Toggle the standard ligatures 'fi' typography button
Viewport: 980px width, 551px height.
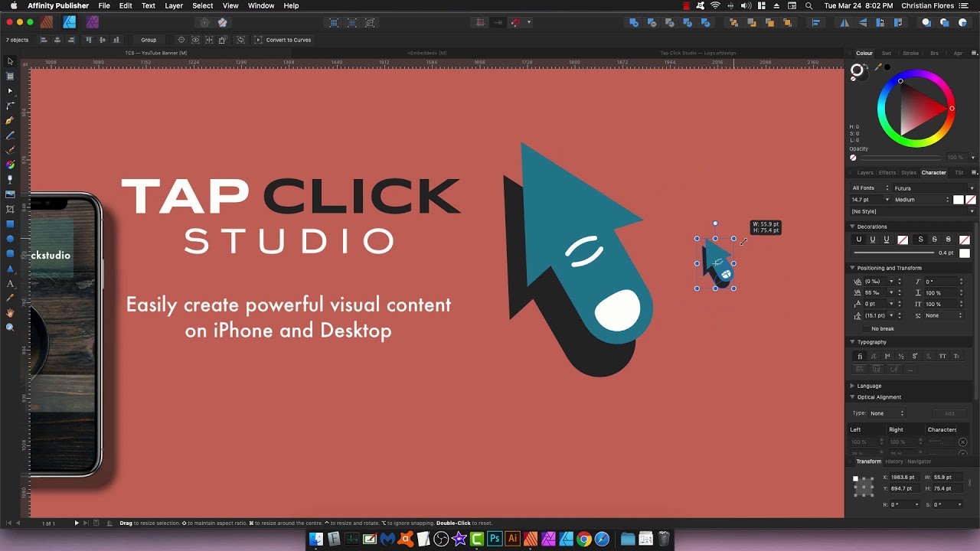(860, 356)
